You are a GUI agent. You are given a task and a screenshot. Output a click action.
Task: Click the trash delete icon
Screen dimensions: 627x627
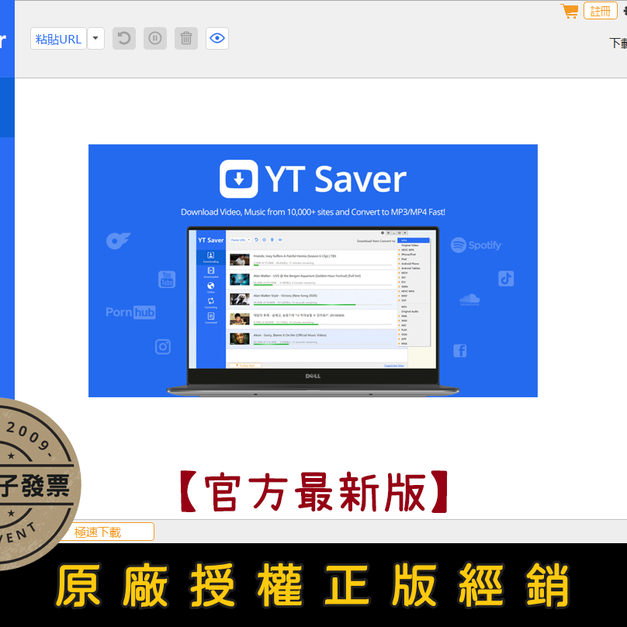coord(186,39)
